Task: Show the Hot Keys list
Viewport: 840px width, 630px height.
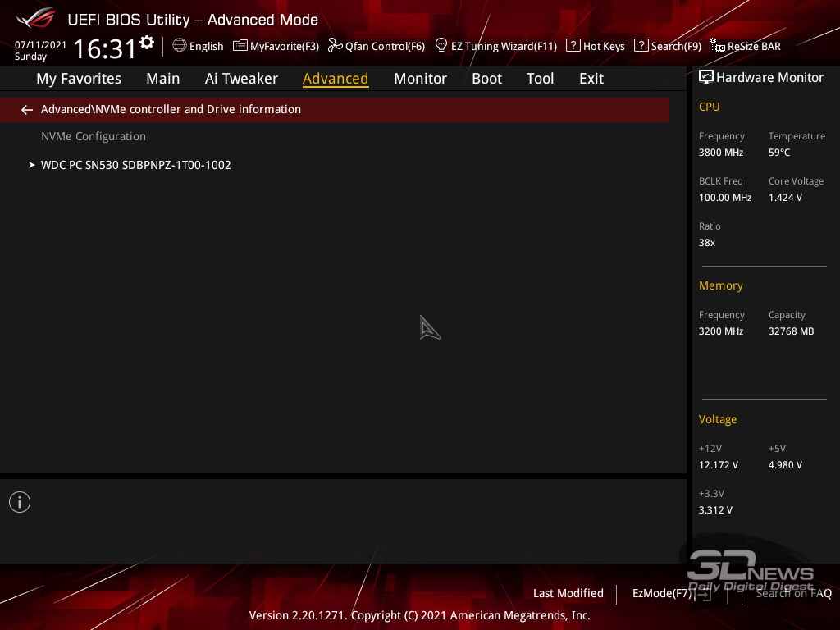Action: pyautogui.click(x=604, y=46)
